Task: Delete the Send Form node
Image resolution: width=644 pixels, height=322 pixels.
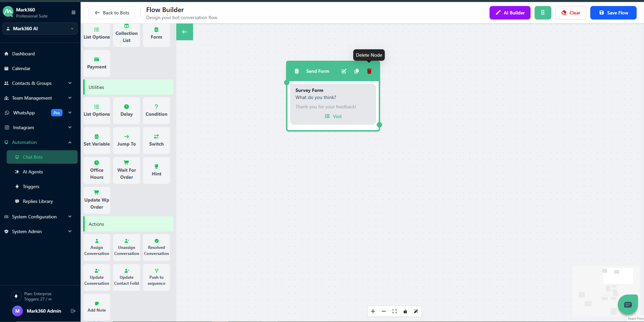Action: 369,71
